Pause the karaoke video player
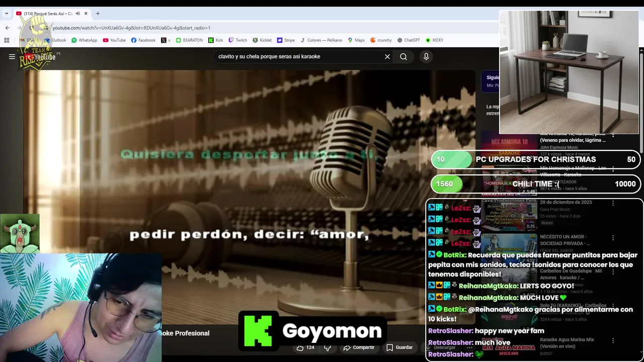 tap(249, 196)
